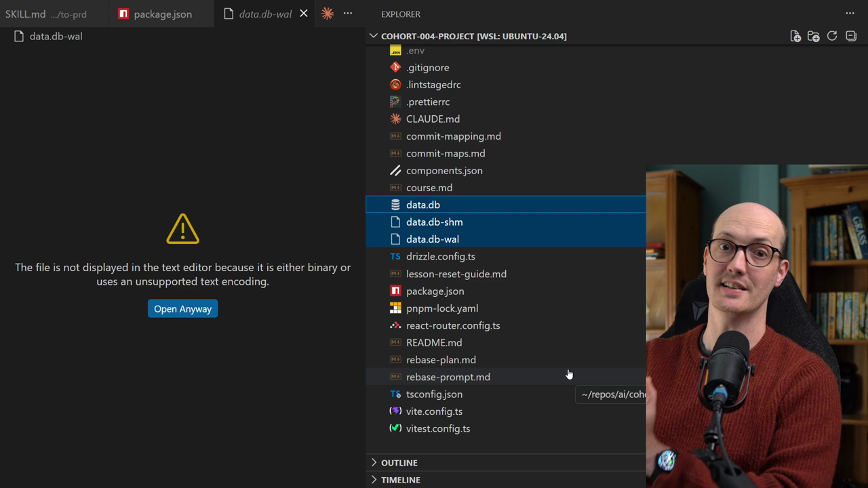Viewport: 868px width, 488px height.
Task: Open package.json in the file tree
Action: coord(435,291)
